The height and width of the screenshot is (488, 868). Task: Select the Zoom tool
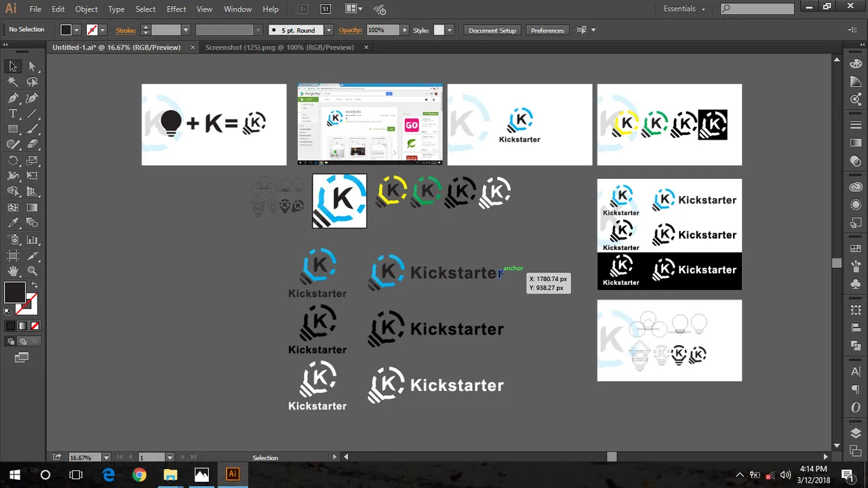point(32,271)
